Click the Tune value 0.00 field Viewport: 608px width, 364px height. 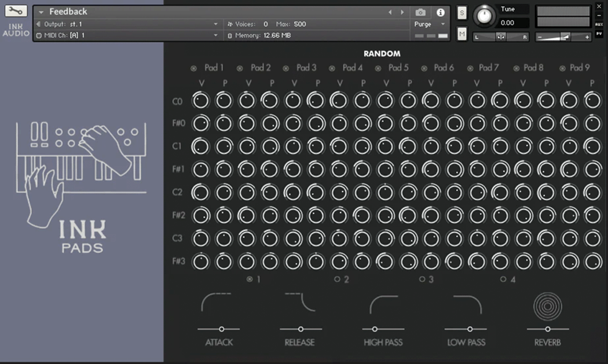[x=512, y=23]
